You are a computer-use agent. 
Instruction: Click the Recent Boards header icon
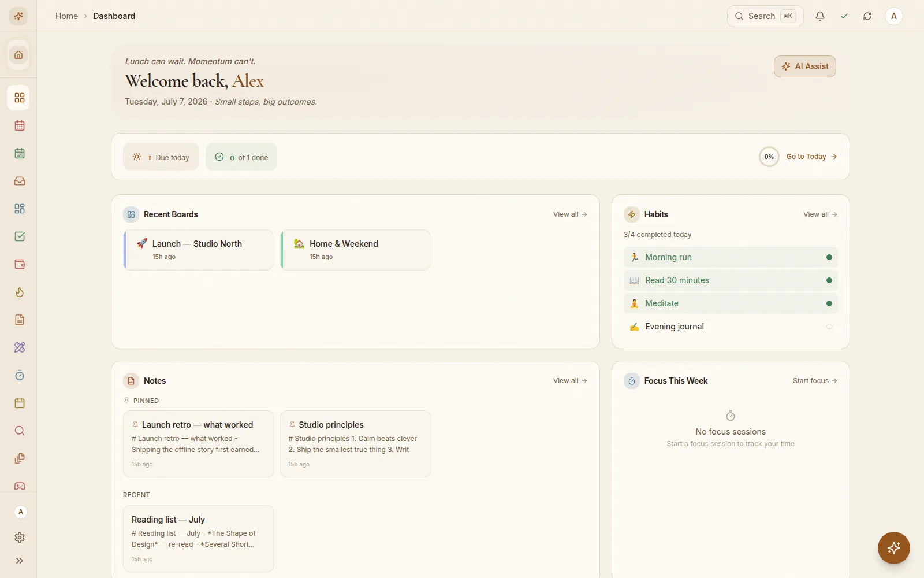pyautogui.click(x=131, y=214)
